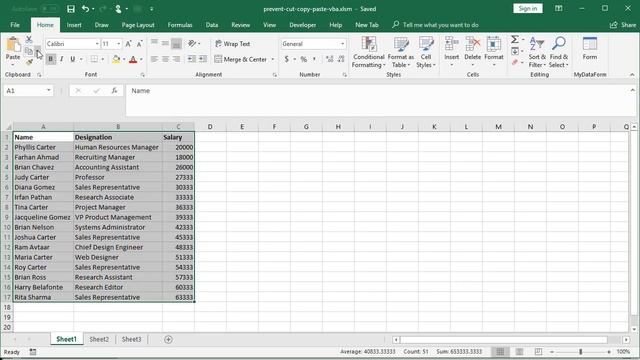Viewport: 640px width, 360px height.
Task: Switch to the Formulas ribbon tab
Action: pyautogui.click(x=180, y=25)
